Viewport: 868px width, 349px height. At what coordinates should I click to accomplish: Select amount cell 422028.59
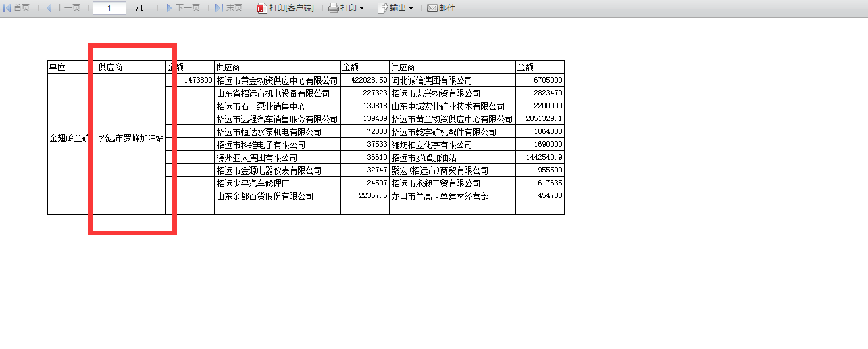[365, 80]
